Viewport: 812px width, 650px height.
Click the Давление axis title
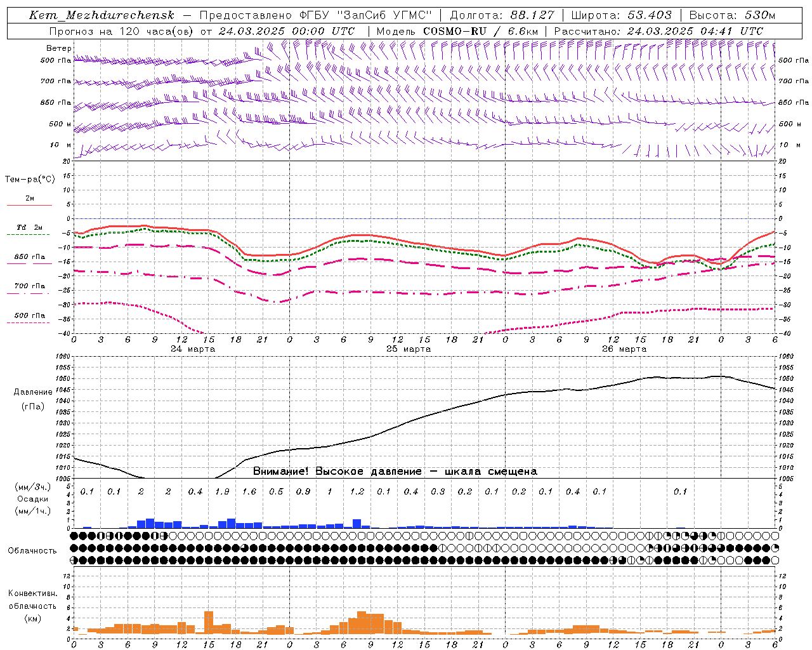click(x=33, y=392)
